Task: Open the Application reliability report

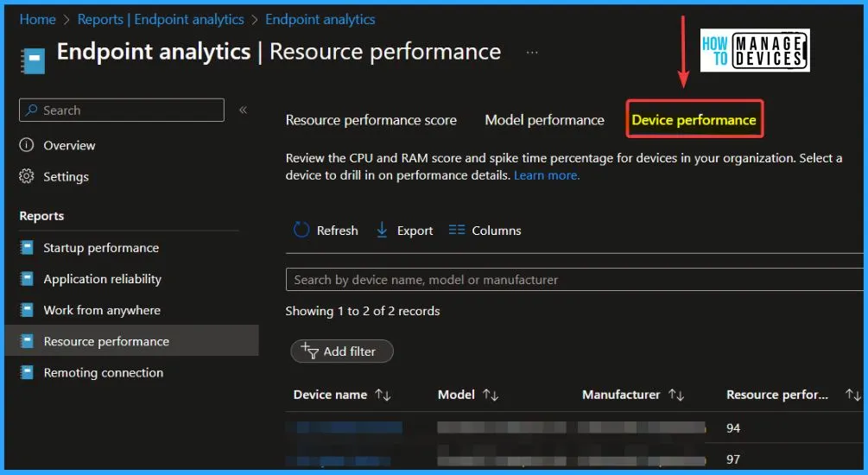Action: coord(103,279)
